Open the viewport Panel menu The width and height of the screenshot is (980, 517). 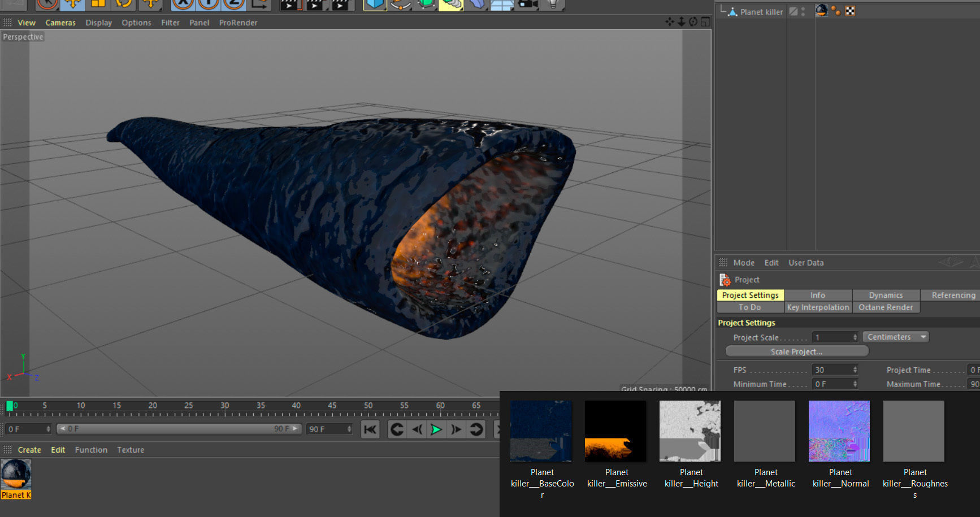click(x=200, y=23)
